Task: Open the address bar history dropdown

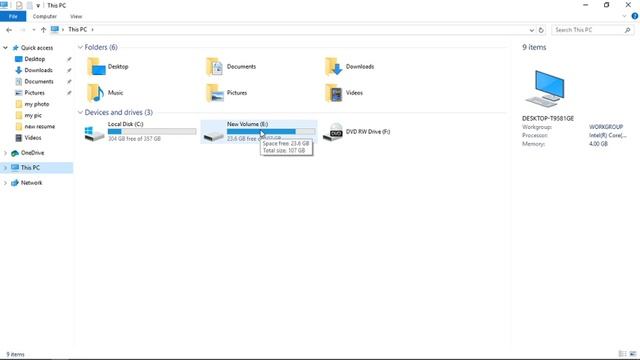Action: [531, 30]
